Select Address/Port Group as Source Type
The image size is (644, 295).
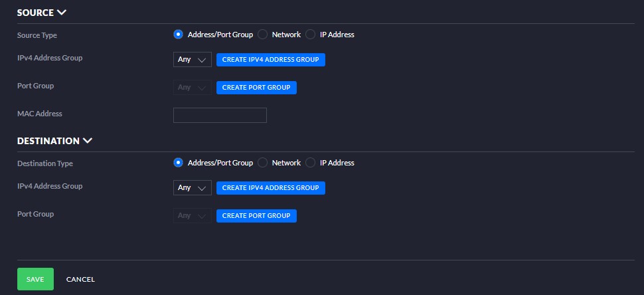coord(178,35)
